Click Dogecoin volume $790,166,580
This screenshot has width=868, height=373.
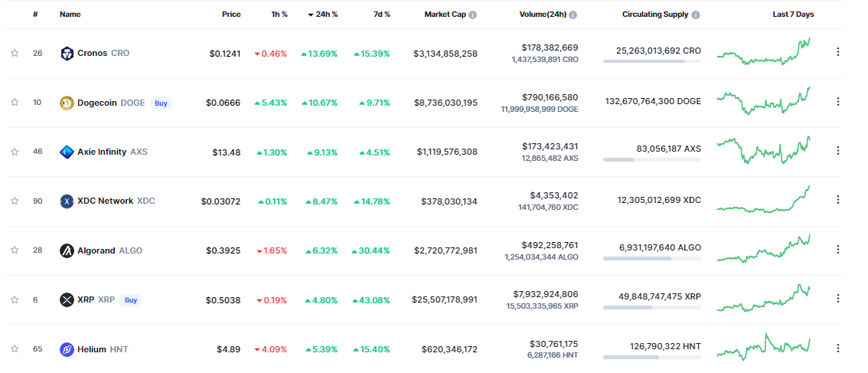click(x=550, y=97)
